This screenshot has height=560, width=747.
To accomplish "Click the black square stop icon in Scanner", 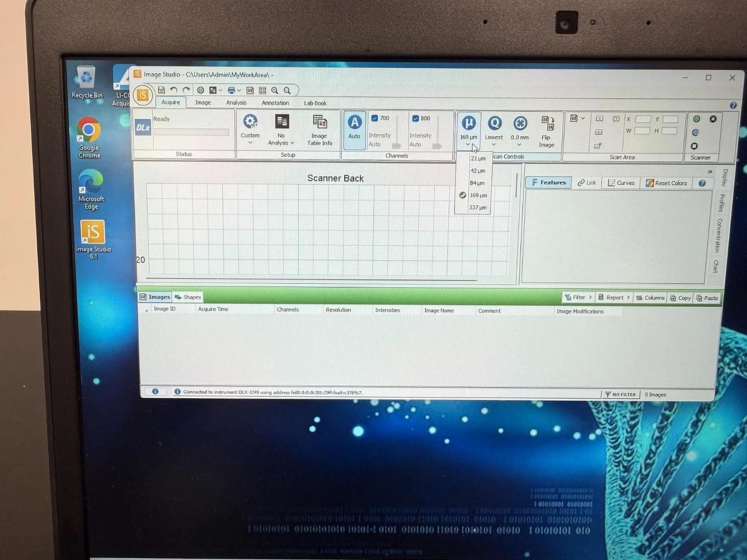I will 695,146.
